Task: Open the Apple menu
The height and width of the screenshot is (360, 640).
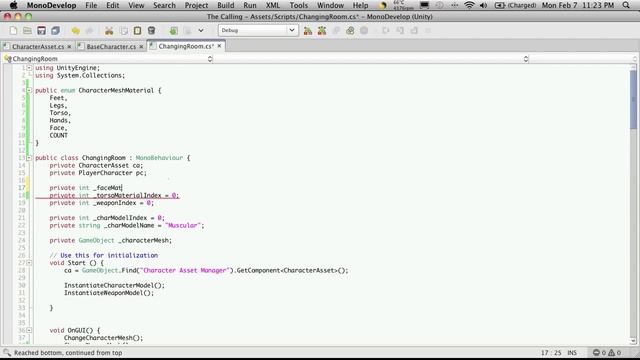Action: tap(13, 5)
